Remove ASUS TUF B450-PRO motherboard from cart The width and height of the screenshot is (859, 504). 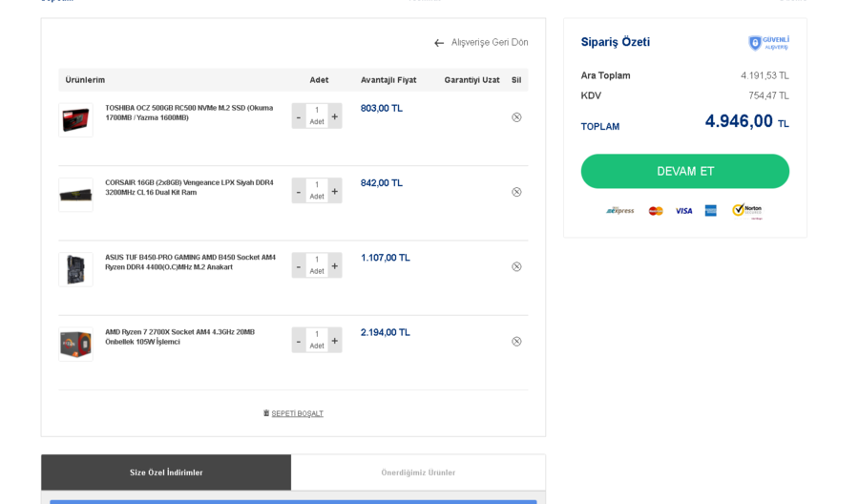516,266
